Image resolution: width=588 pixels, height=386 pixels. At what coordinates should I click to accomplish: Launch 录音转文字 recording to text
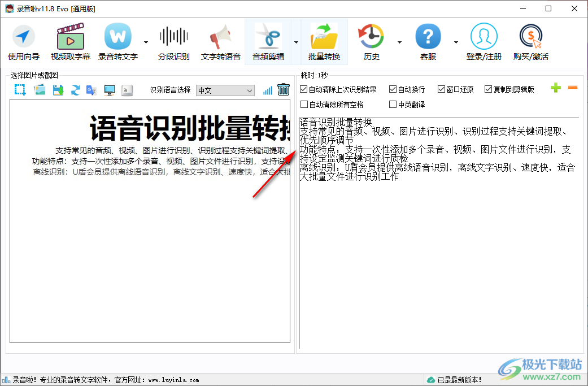117,42
